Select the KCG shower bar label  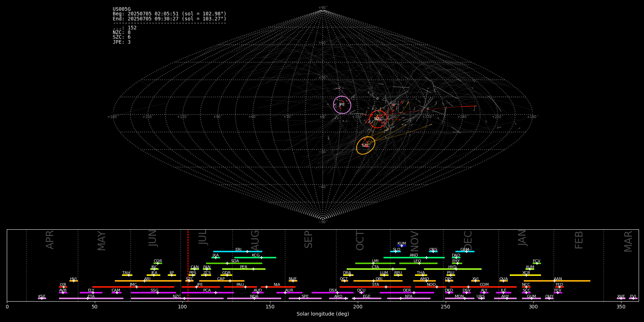(256, 255)
